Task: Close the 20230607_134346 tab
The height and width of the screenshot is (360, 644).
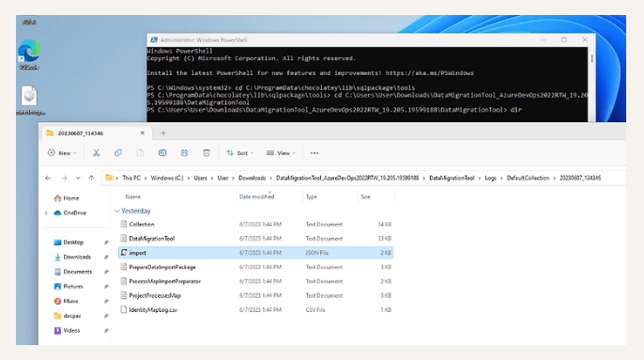Action: 142,133
